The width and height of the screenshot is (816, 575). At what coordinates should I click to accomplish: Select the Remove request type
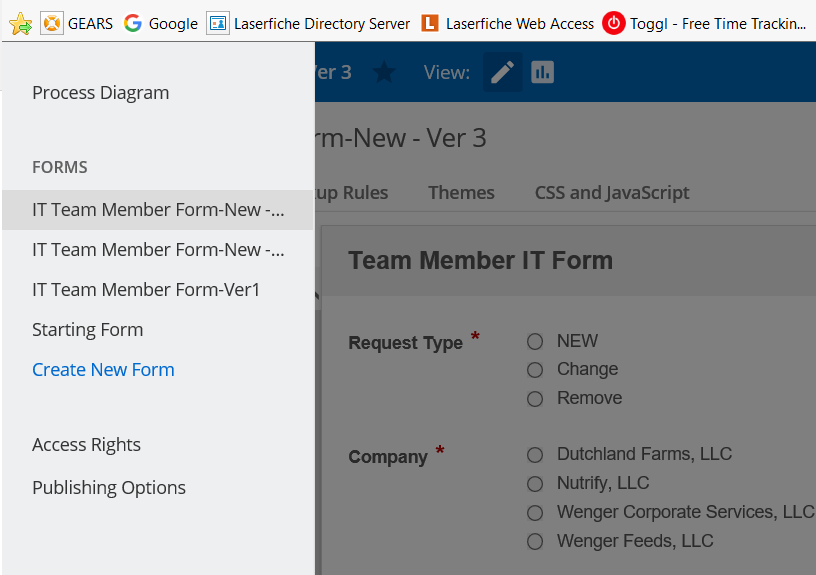pos(535,399)
